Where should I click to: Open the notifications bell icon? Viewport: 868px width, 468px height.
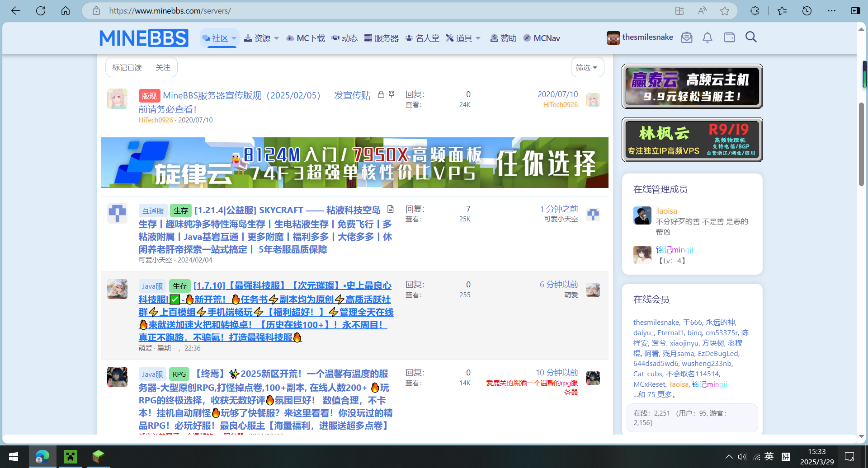[x=708, y=37]
